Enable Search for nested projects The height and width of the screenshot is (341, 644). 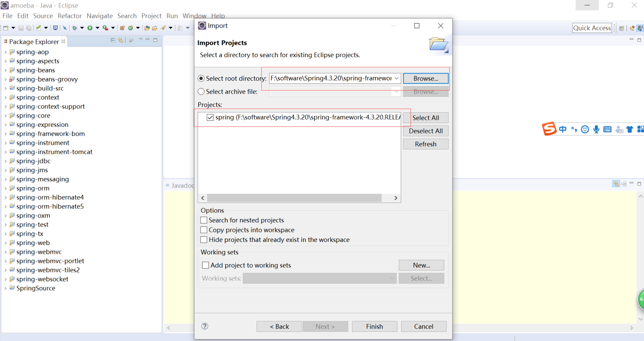tap(204, 220)
